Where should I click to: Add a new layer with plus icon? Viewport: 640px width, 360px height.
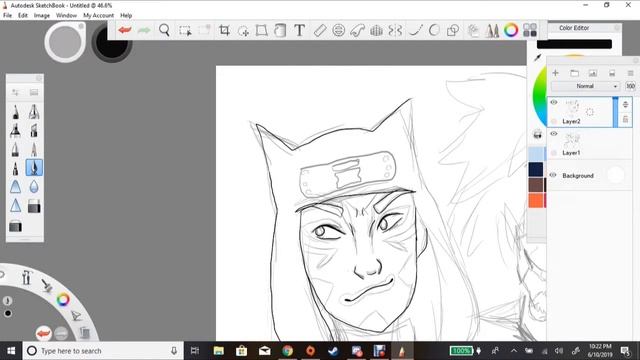(x=555, y=73)
